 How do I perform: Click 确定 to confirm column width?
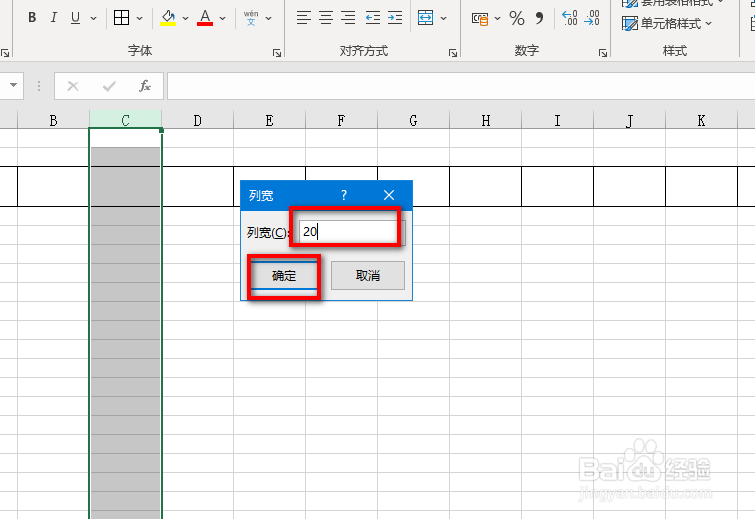(x=284, y=275)
